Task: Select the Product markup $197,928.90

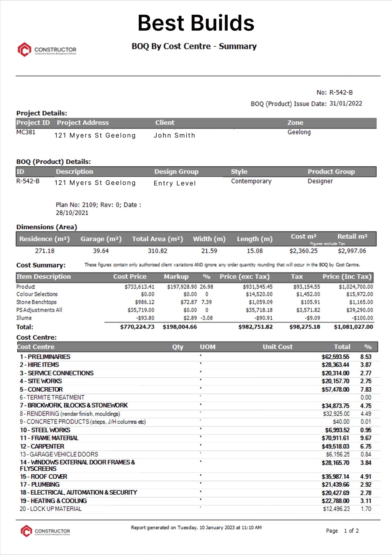Action: (182, 287)
